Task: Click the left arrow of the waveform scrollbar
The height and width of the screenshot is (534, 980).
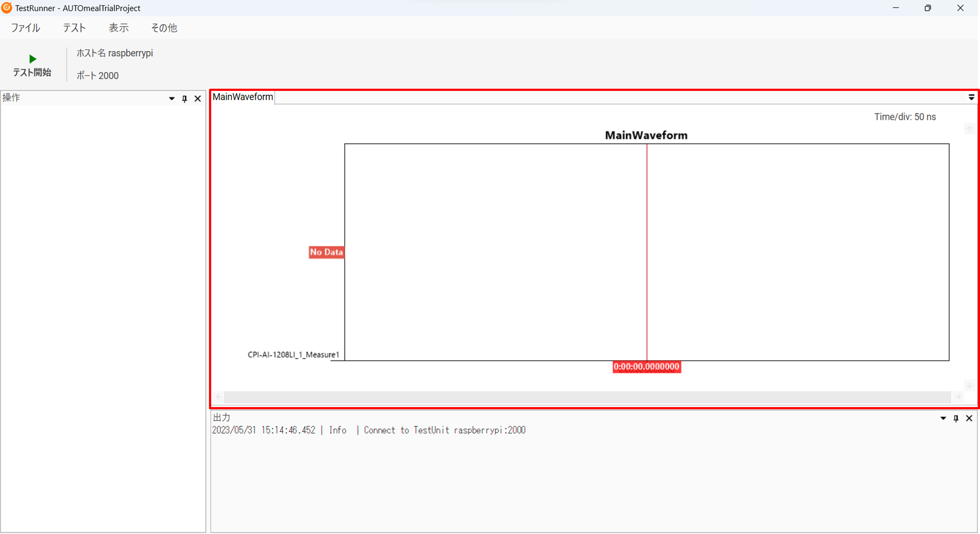Action: coord(218,397)
